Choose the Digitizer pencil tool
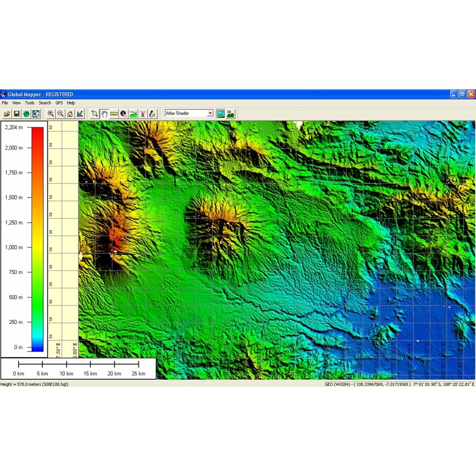The image size is (476, 476). point(152,114)
